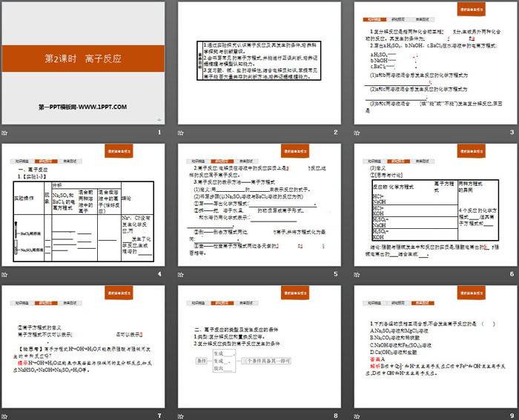Click the transition star icon under slide 3

click(357, 132)
